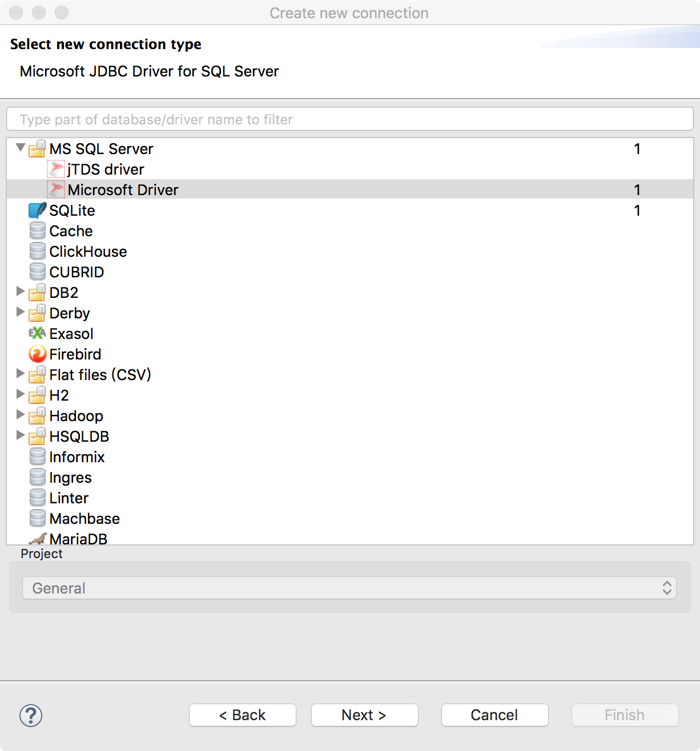Screen dimensions: 700x751
Task: Select the Informix database entry
Action: coord(77,457)
